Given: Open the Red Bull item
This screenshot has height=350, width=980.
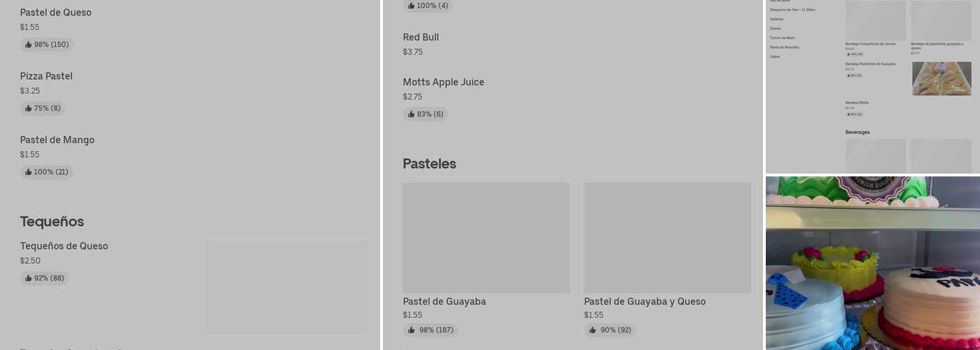Looking at the screenshot, I should [x=421, y=38].
